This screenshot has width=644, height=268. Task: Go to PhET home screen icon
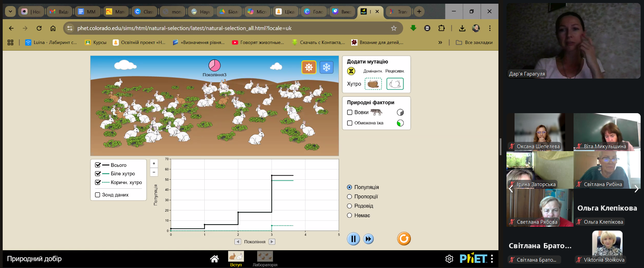pyautogui.click(x=214, y=259)
